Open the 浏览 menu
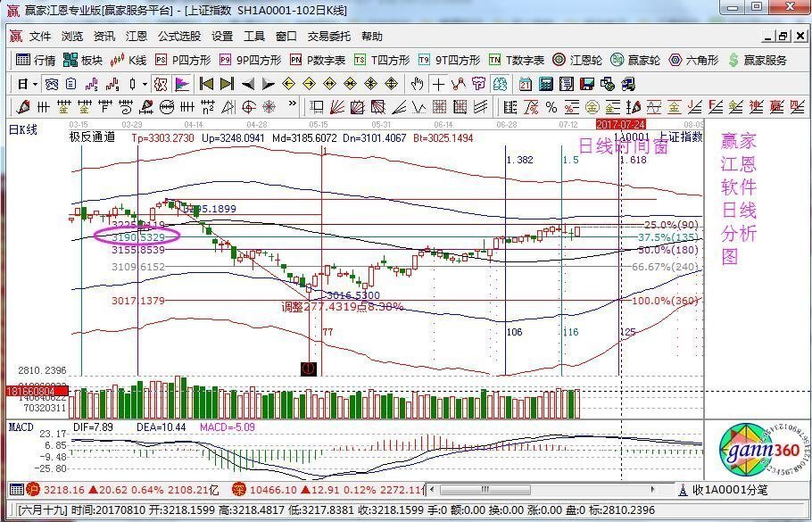The image size is (812, 522). click(72, 37)
